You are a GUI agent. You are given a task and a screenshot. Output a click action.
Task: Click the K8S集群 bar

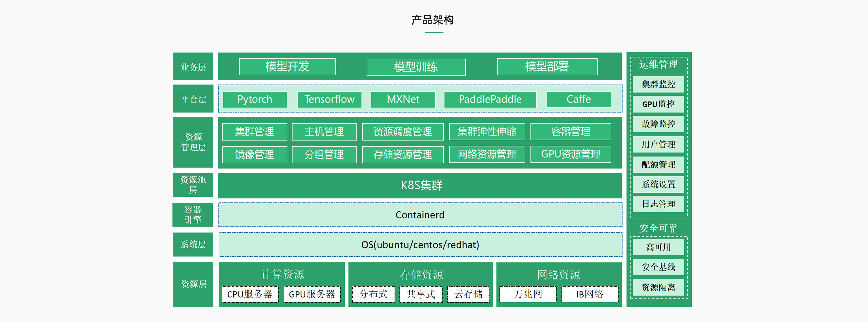(x=420, y=185)
